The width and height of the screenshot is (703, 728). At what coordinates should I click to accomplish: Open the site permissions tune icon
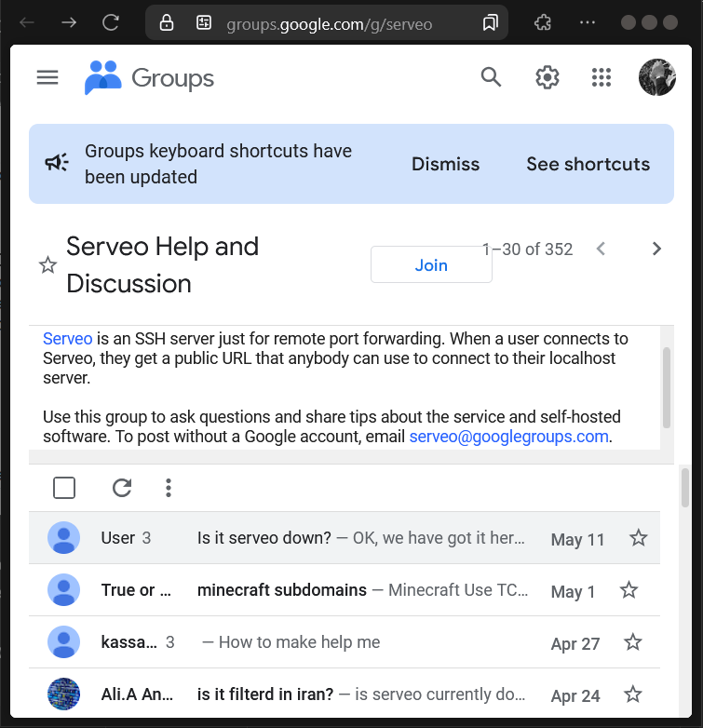[204, 22]
